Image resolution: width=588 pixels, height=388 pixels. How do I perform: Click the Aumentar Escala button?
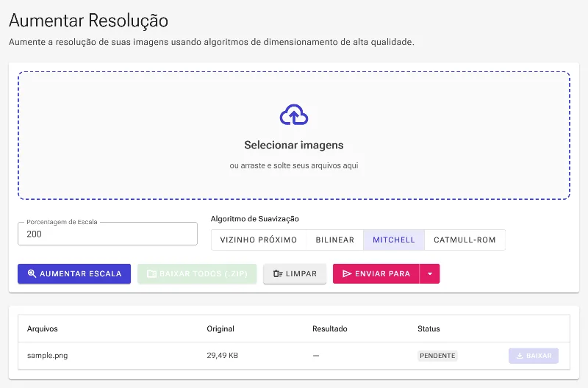74,273
